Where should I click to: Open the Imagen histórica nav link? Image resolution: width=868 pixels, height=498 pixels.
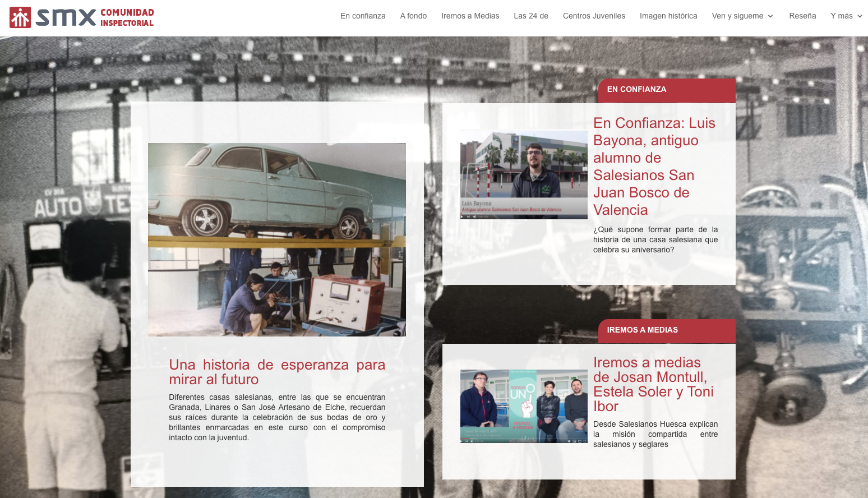click(x=668, y=16)
